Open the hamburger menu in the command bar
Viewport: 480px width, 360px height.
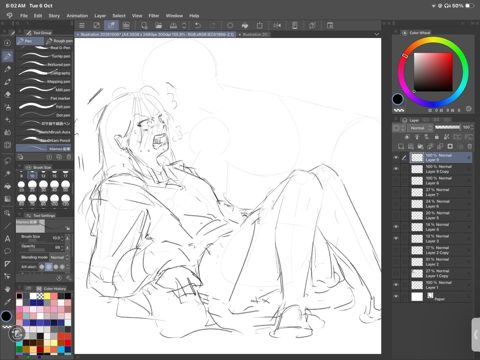[82, 25]
